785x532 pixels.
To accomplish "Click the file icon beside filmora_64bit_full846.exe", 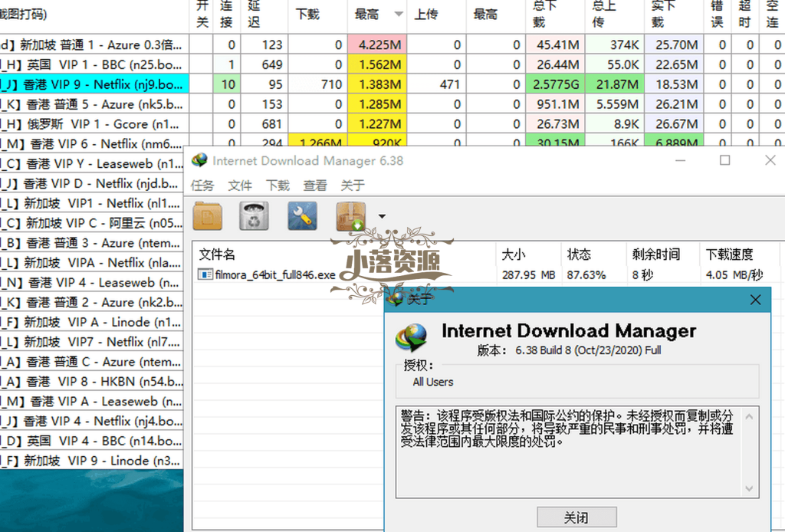I will (x=204, y=274).
